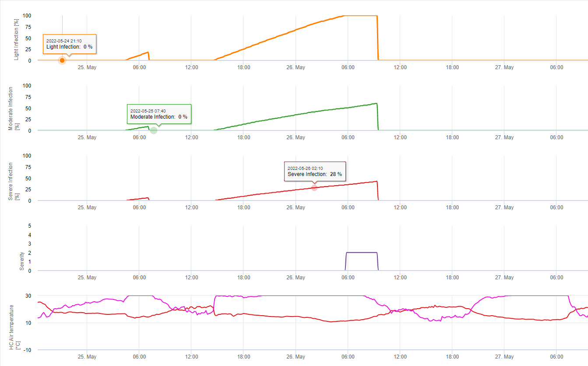Select the Moderate Infection [%] y-axis title
The width and height of the screenshot is (588, 366).
click(x=14, y=109)
